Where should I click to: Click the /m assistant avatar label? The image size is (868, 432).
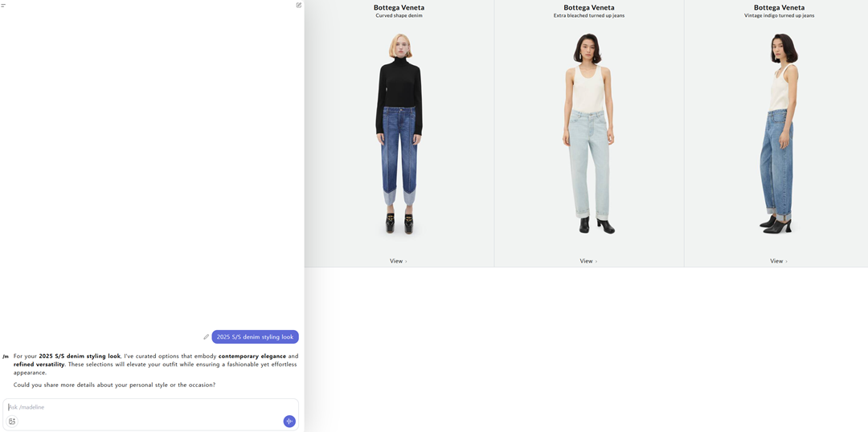(x=6, y=357)
